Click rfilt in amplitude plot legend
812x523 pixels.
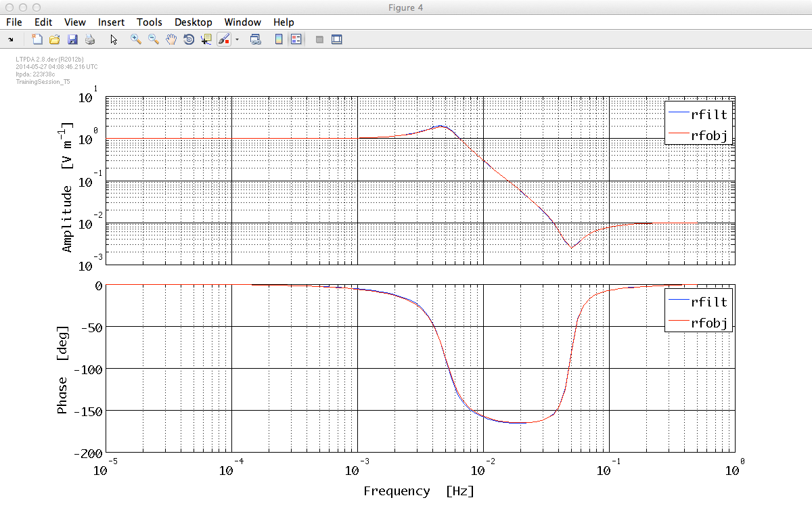708,114
